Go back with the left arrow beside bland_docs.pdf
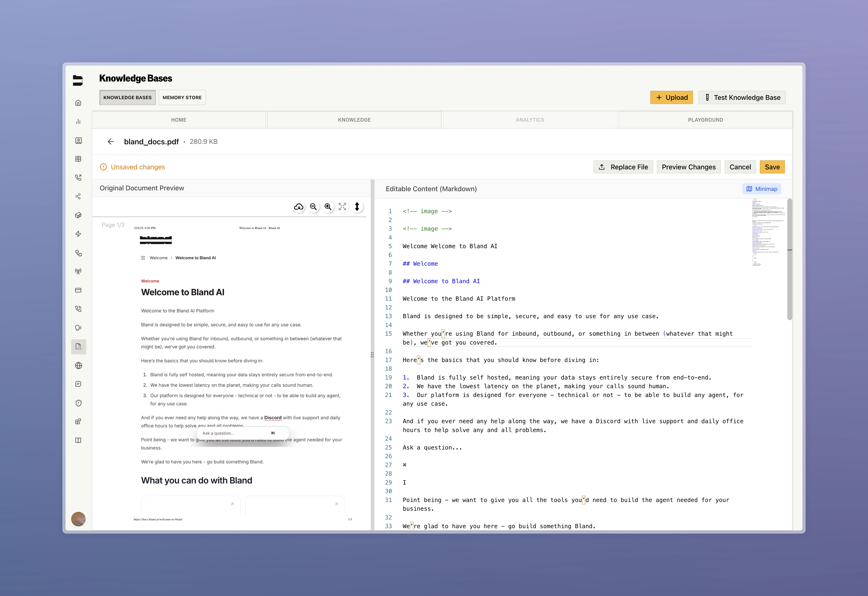The height and width of the screenshot is (596, 868). 111,142
